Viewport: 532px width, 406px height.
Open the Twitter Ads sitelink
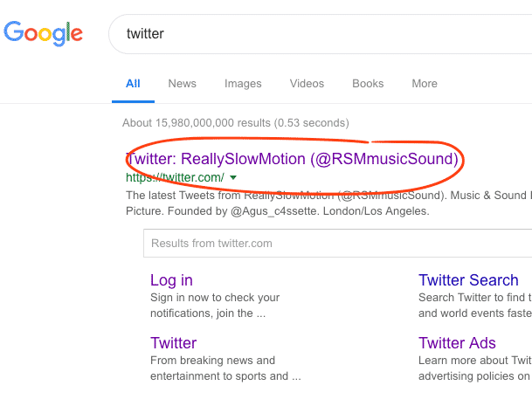click(x=457, y=343)
